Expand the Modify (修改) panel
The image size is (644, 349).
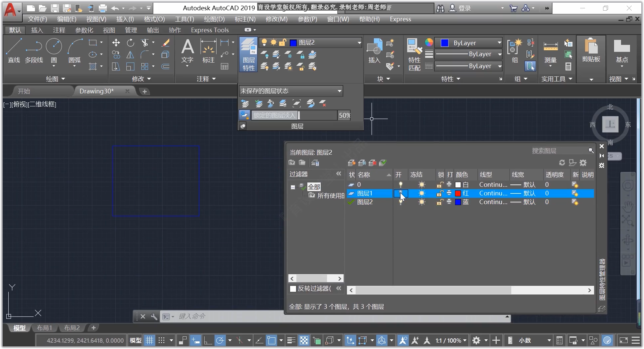point(141,79)
